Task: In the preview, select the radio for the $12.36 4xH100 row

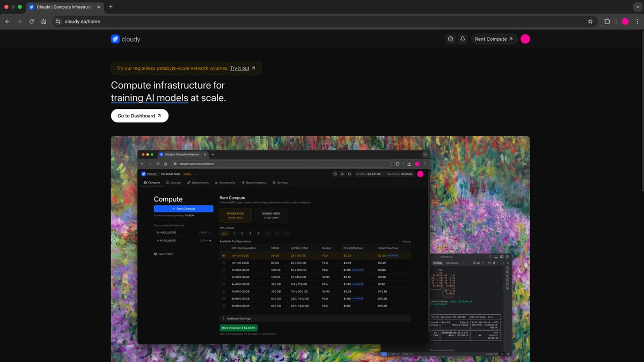Action: (224, 291)
